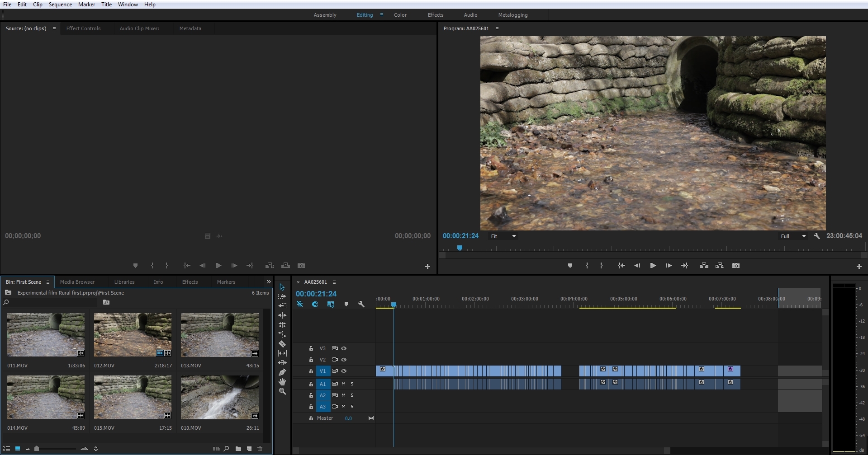The image size is (868, 455).
Task: Select the Hand tool
Action: 282,382
